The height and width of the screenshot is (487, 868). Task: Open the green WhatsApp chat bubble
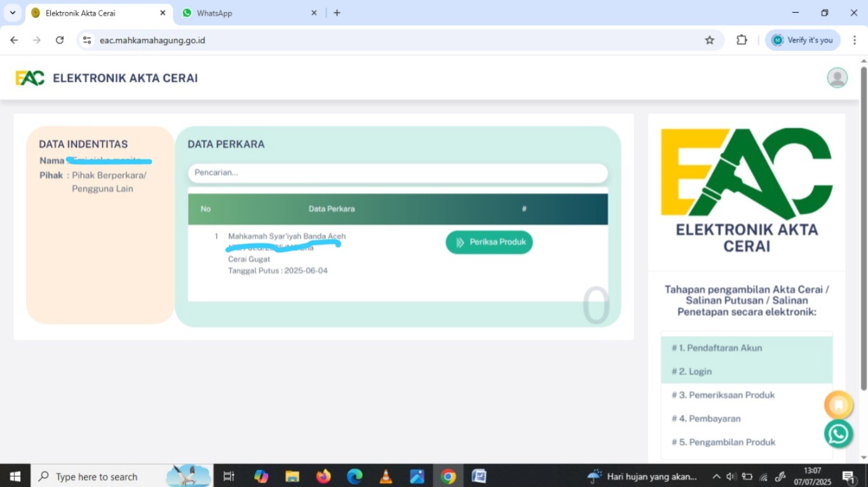pyautogui.click(x=838, y=434)
